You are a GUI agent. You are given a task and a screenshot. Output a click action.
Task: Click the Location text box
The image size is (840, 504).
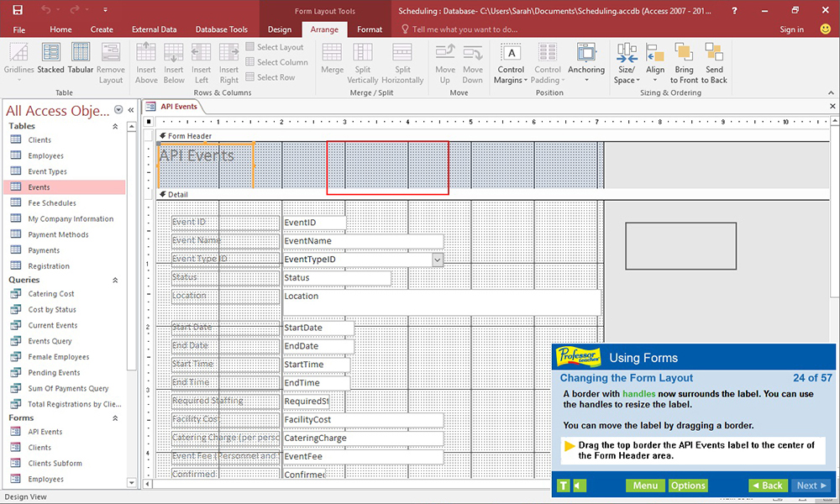point(442,302)
